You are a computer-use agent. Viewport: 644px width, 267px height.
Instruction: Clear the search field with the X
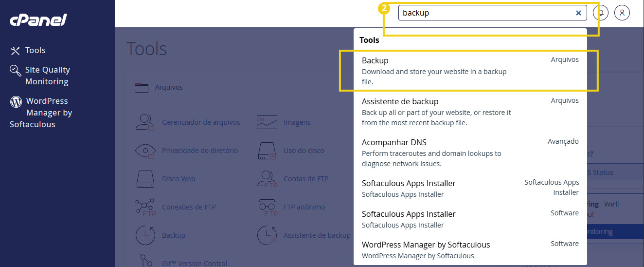point(578,13)
